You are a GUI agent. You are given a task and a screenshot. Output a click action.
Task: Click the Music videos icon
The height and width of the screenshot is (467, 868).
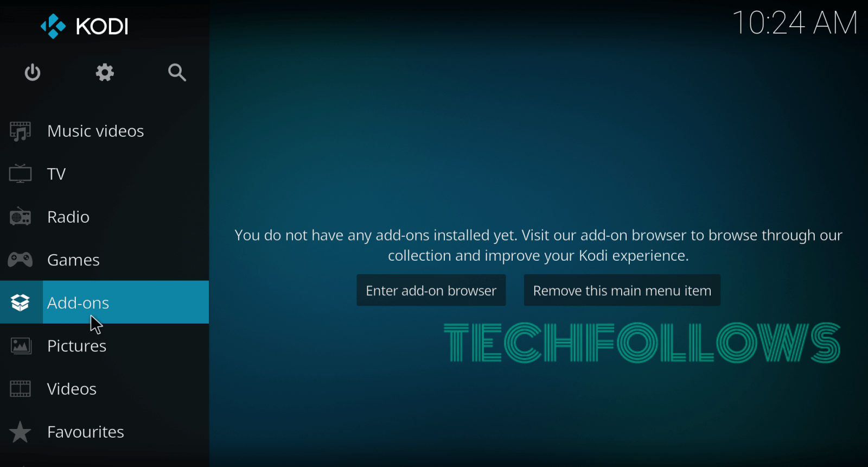pyautogui.click(x=21, y=131)
